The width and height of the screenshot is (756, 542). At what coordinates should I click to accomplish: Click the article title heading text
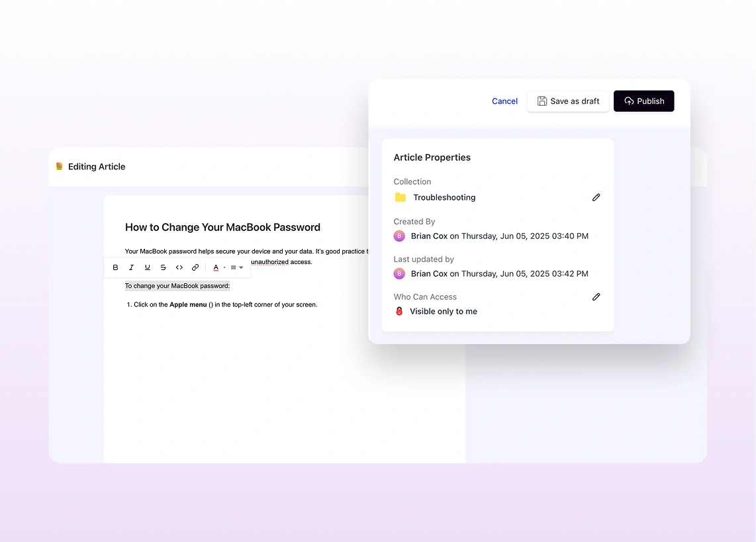[222, 227]
